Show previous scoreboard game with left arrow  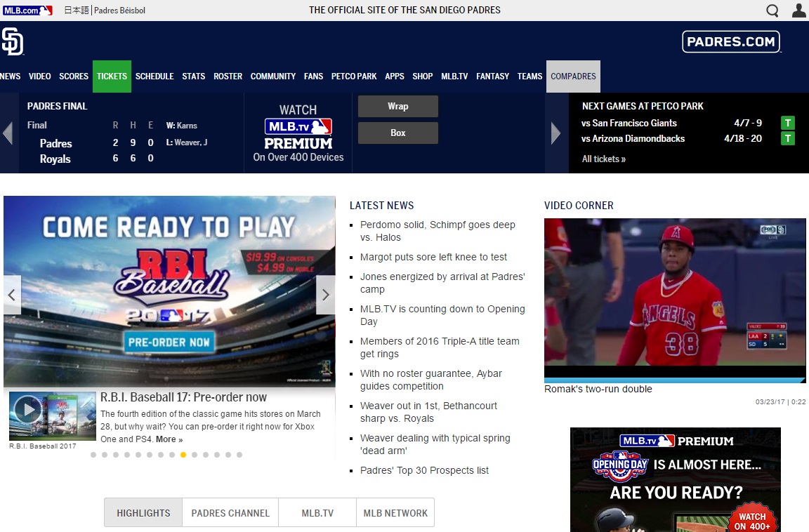[8, 133]
